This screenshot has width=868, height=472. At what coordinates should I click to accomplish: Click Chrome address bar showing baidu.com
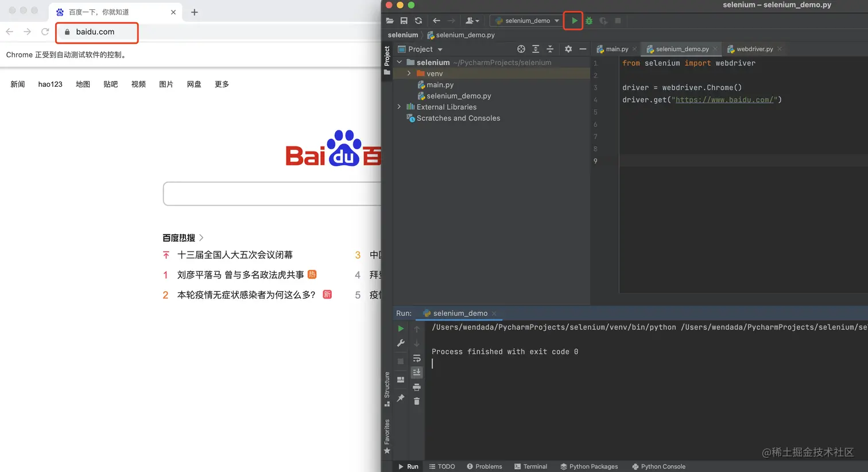coord(97,32)
